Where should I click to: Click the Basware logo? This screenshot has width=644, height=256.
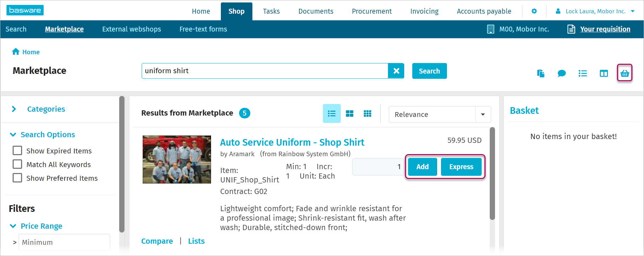25,10
